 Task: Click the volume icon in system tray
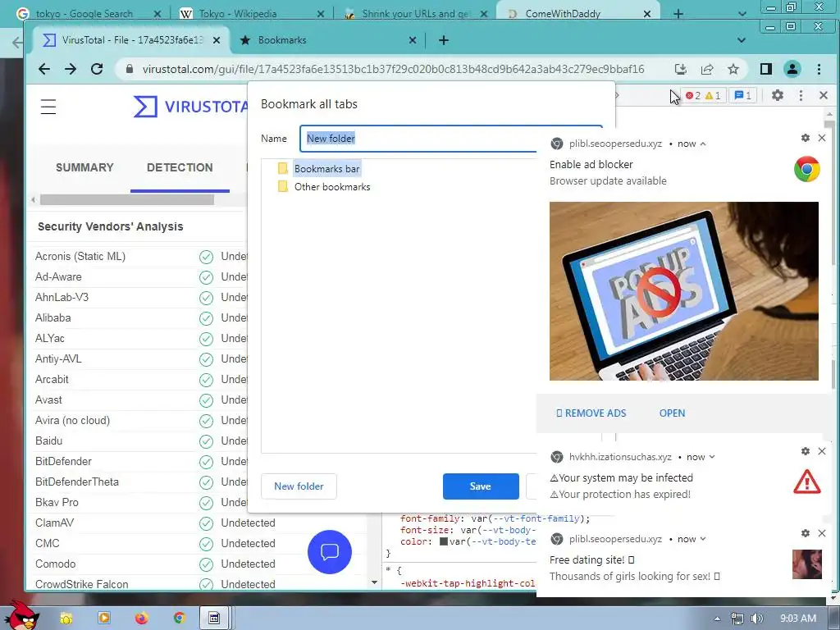click(757, 619)
